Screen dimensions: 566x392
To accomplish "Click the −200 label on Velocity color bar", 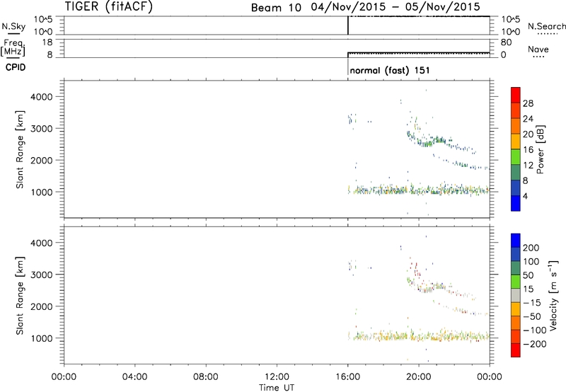I will pos(535,344).
